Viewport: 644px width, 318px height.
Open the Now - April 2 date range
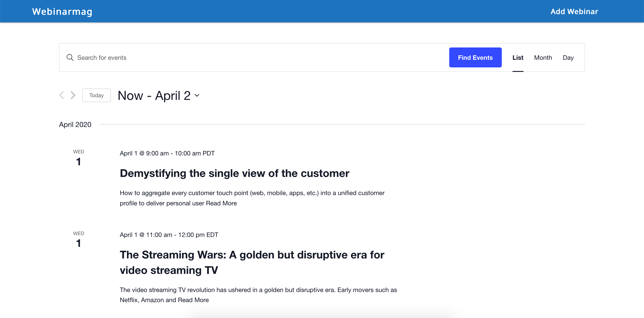pos(154,95)
